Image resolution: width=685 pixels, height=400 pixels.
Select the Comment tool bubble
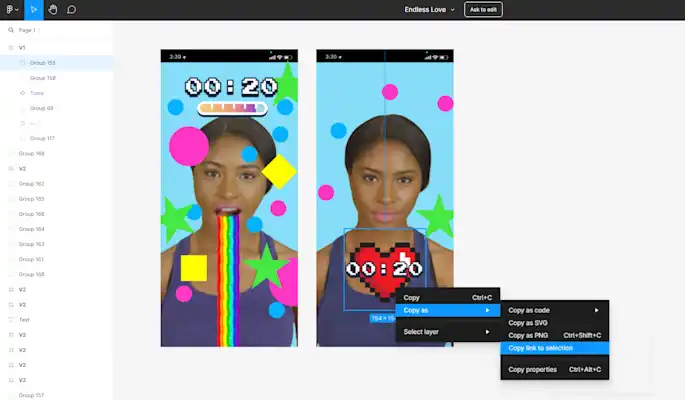72,10
